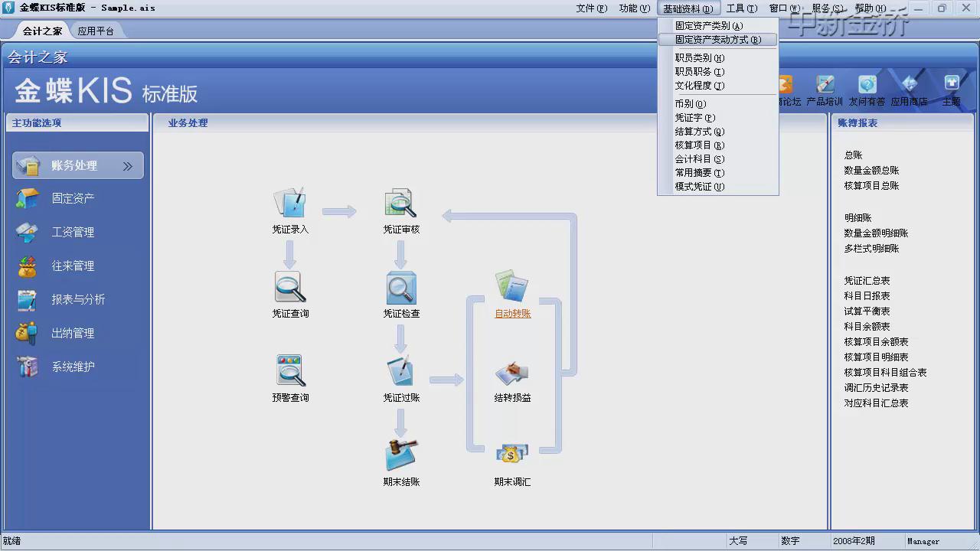
Task: Open the 科目余额表 report link
Action: (x=867, y=327)
